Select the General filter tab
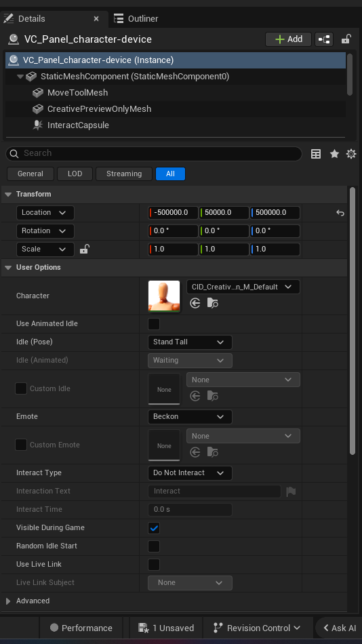Image resolution: width=362 pixels, height=644 pixels. (x=31, y=174)
